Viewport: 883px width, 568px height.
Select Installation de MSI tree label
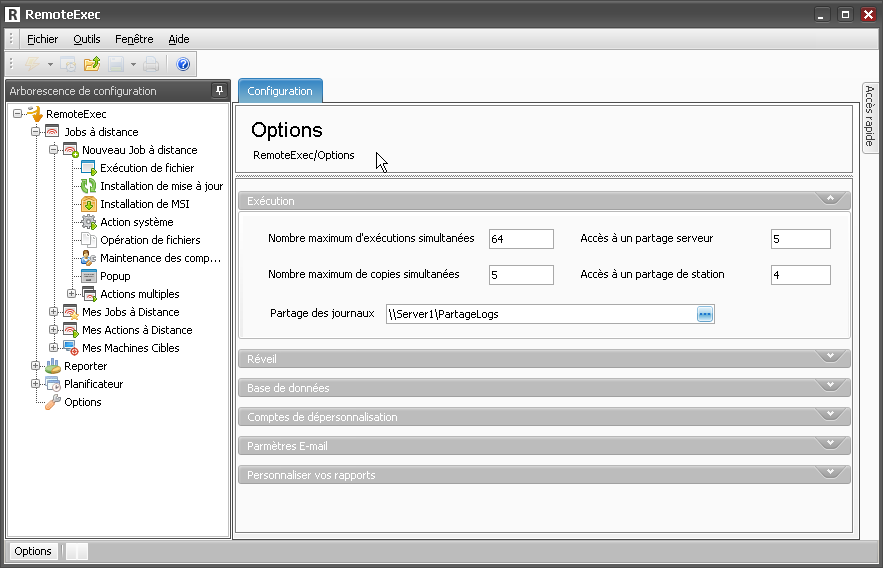click(145, 204)
